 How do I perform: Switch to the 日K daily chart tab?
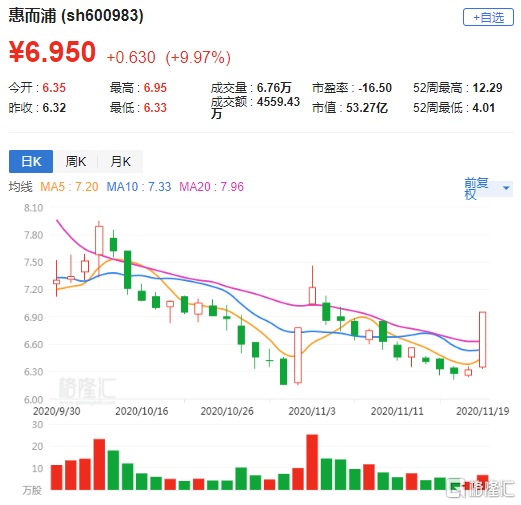(31, 162)
